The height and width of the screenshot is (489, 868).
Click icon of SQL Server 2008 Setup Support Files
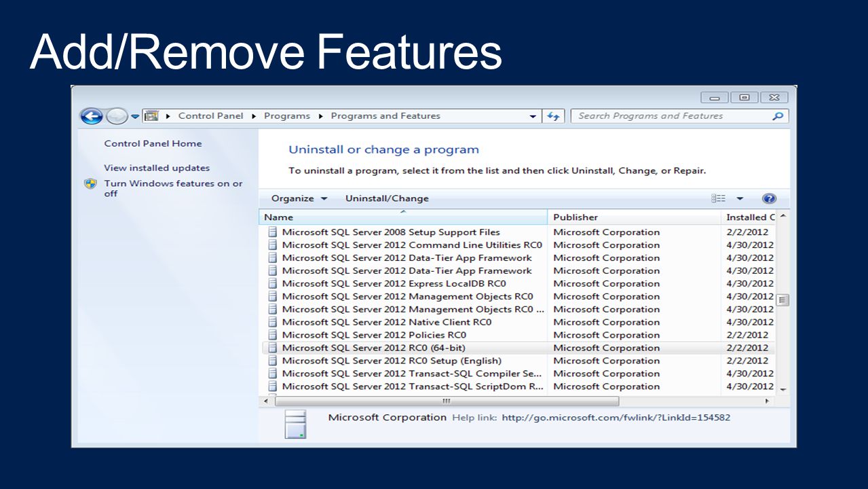click(272, 232)
